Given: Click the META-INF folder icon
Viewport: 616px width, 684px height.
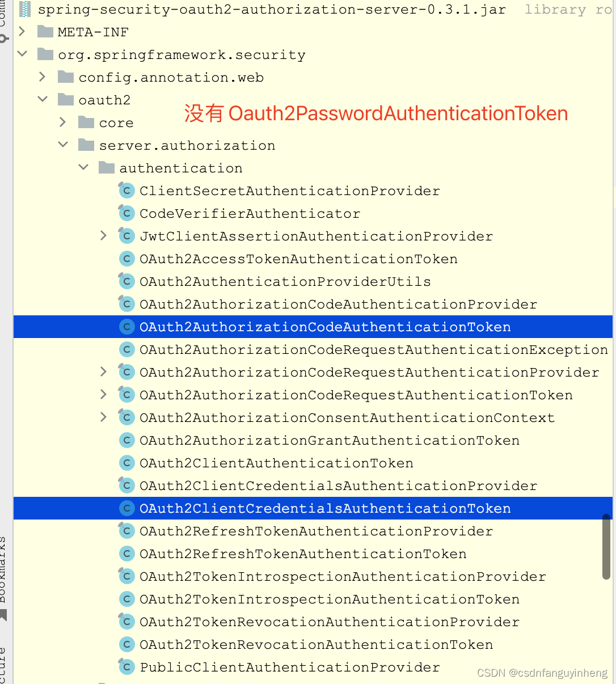Looking at the screenshot, I should 45,32.
